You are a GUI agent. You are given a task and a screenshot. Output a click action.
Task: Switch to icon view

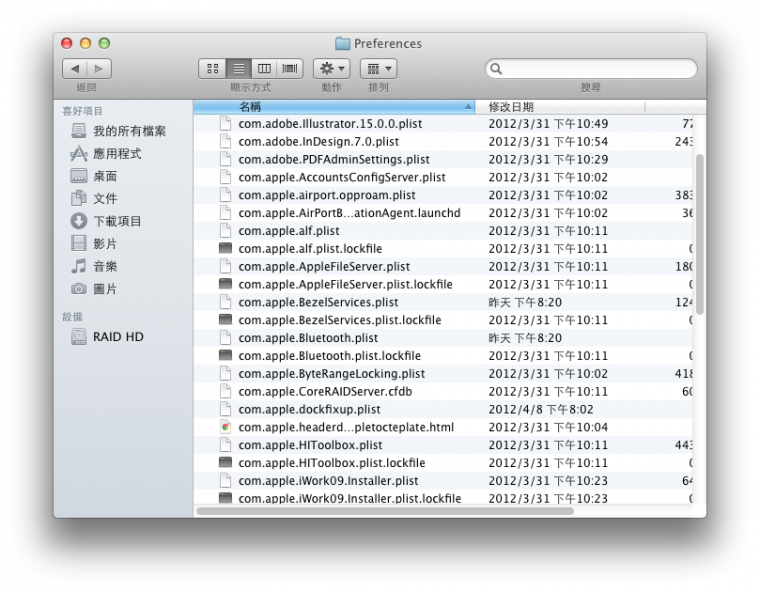point(213,68)
